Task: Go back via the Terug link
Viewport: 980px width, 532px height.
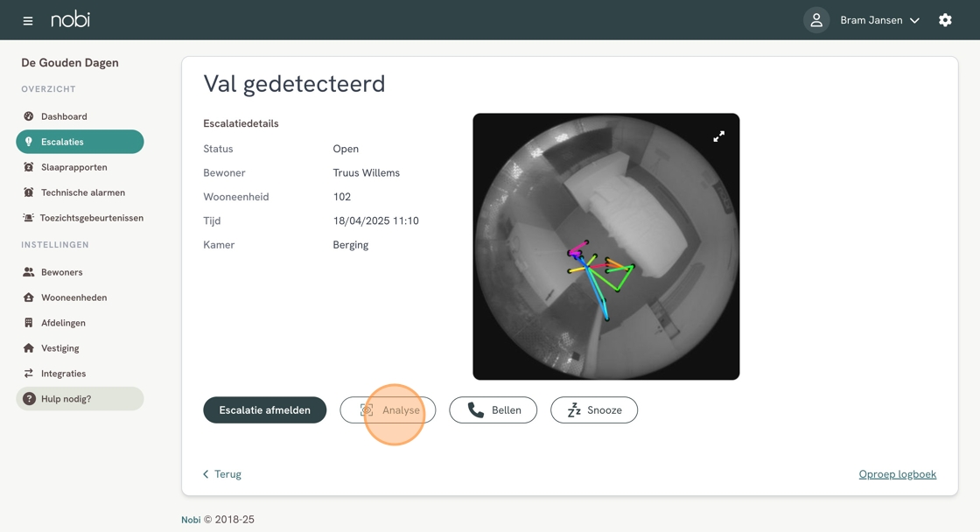Action: coord(222,474)
